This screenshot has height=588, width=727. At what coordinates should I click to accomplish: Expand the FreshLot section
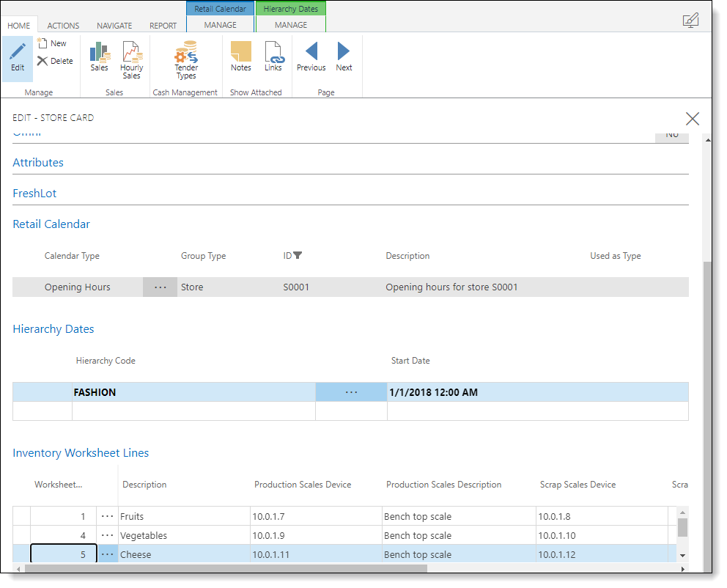point(34,194)
